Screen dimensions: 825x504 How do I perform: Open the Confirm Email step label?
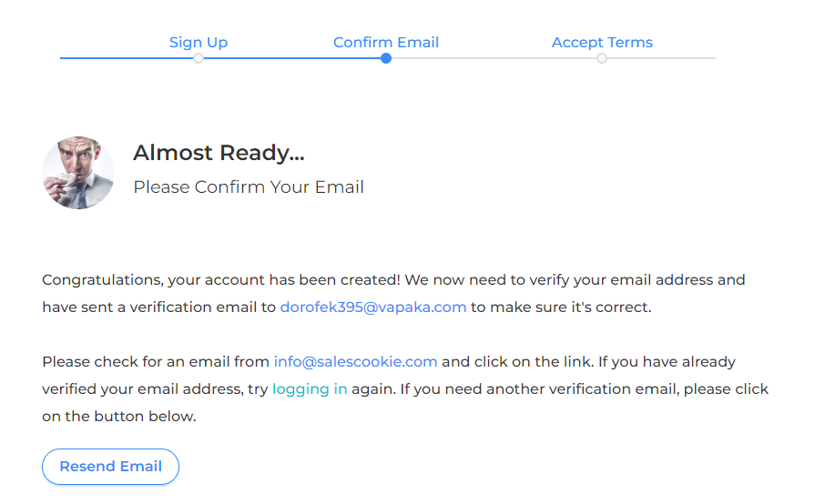[x=386, y=42]
